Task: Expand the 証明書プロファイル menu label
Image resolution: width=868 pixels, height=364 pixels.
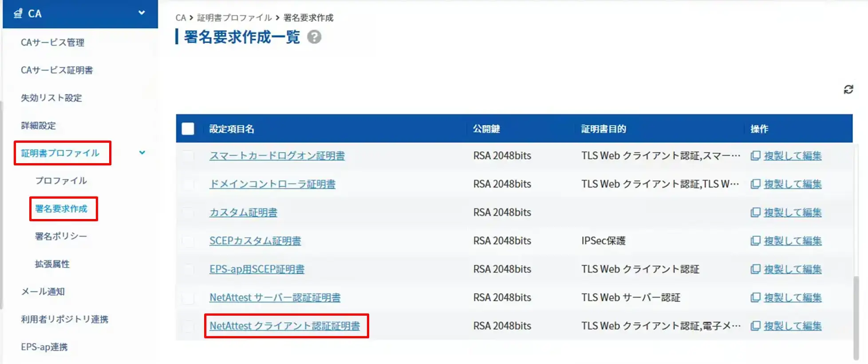Action: pyautogui.click(x=60, y=153)
